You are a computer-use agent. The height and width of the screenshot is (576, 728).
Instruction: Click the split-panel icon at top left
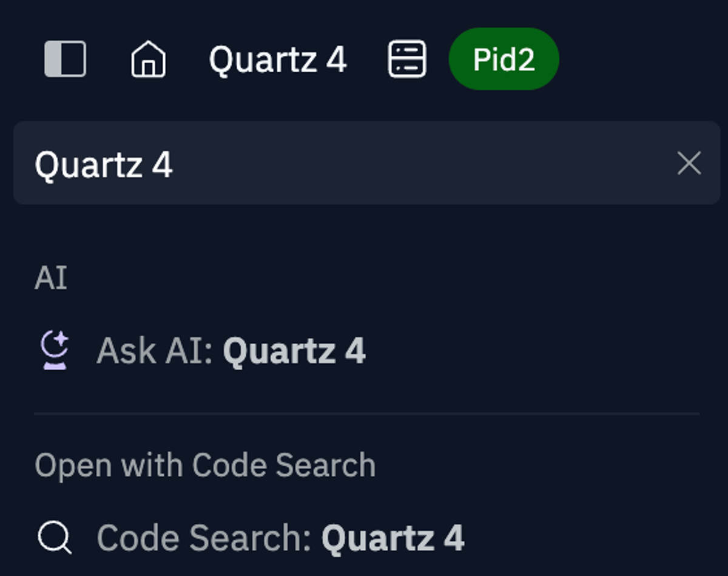coord(66,59)
